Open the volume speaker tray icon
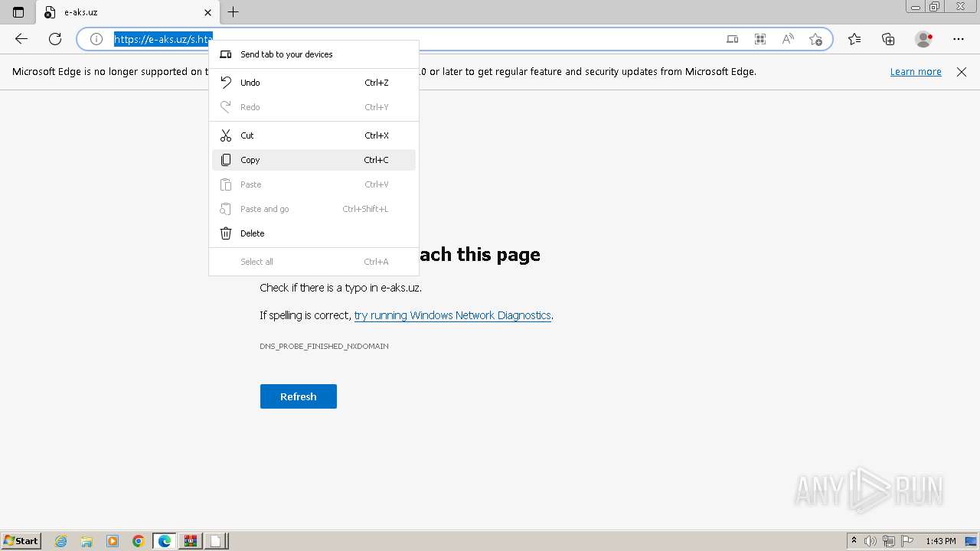The height and width of the screenshot is (551, 980). 871,541
